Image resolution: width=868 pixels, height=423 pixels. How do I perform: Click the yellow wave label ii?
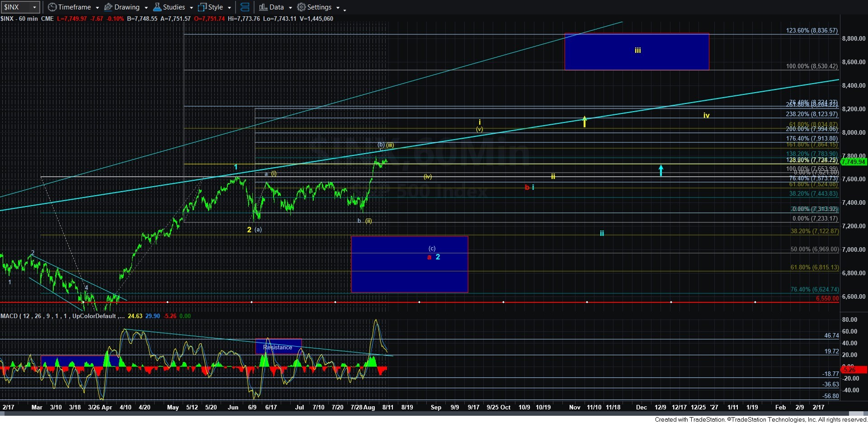point(553,176)
